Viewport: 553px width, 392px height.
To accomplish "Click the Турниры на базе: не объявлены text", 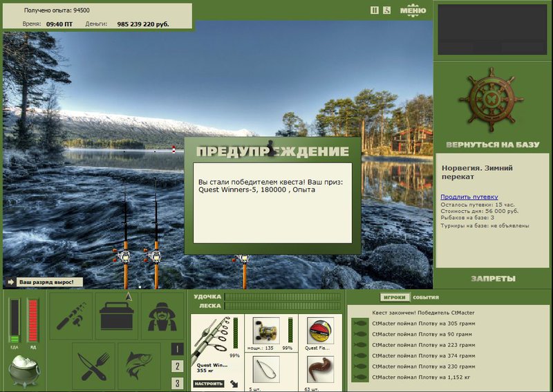I will (x=485, y=225).
